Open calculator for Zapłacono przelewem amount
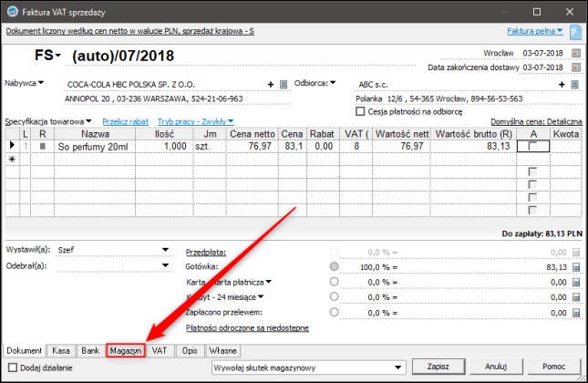Viewport: 588px width, 383px height. pyautogui.click(x=576, y=313)
